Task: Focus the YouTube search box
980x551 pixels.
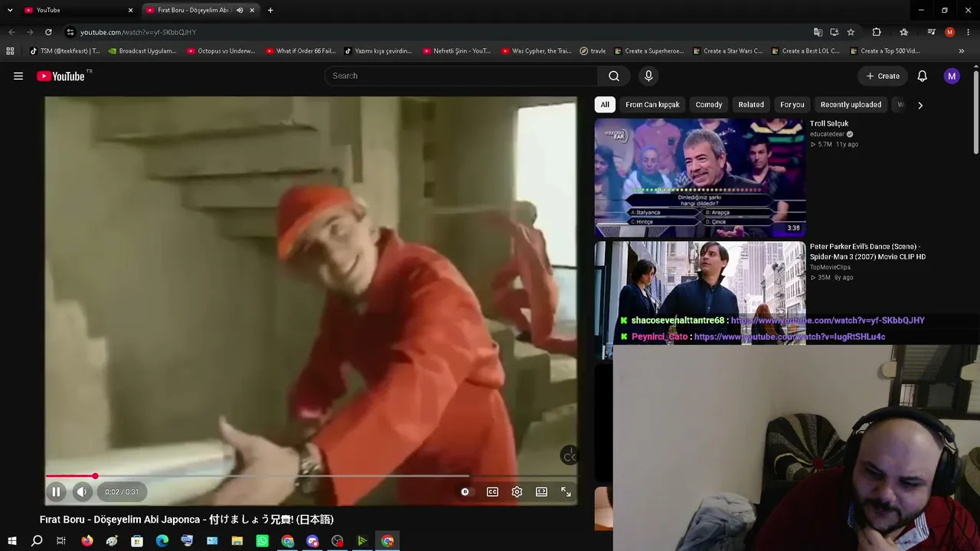Action: [x=461, y=76]
